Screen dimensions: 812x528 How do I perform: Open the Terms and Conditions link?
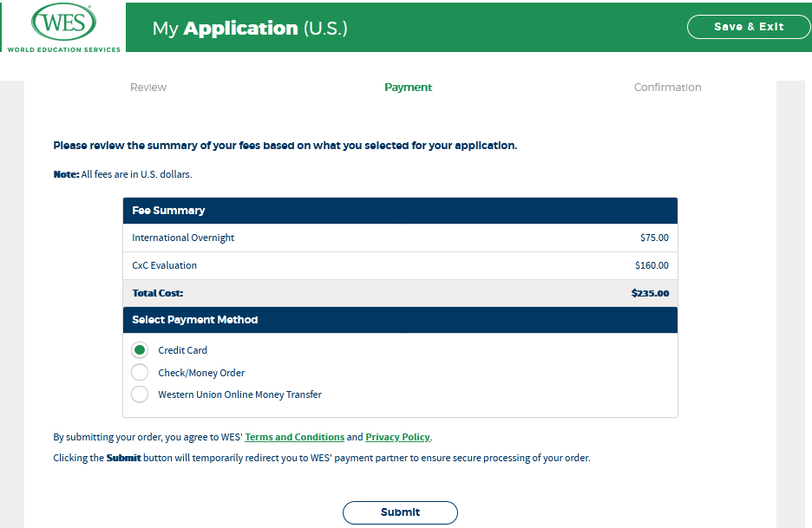(294, 437)
